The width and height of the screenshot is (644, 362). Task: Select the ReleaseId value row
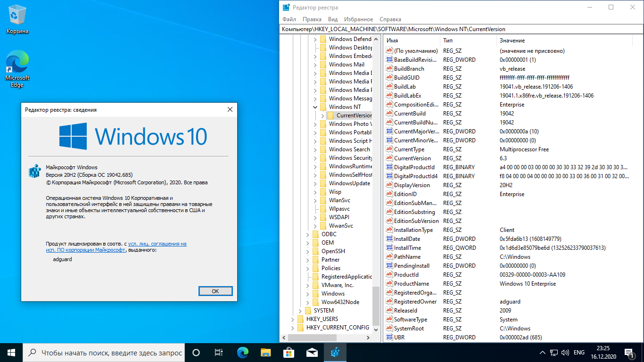[x=513, y=311]
